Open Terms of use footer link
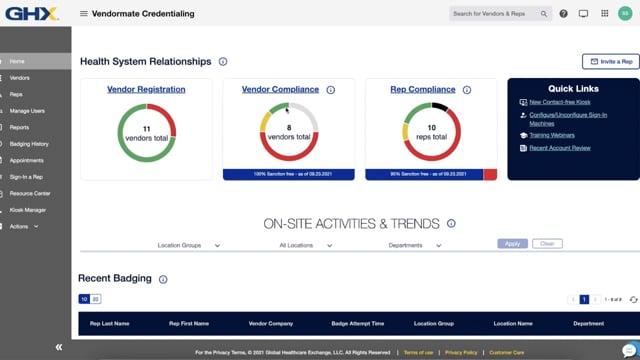 pyautogui.click(x=418, y=352)
